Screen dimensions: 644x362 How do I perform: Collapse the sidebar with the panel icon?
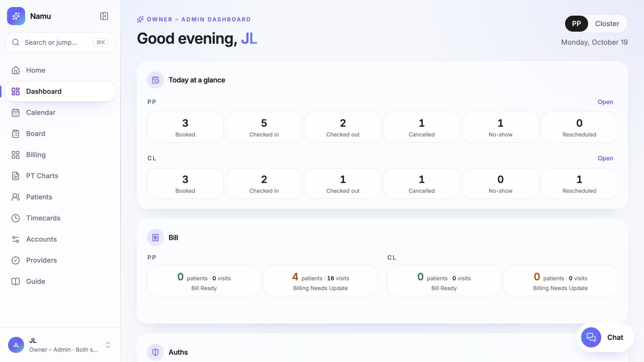coord(104,16)
